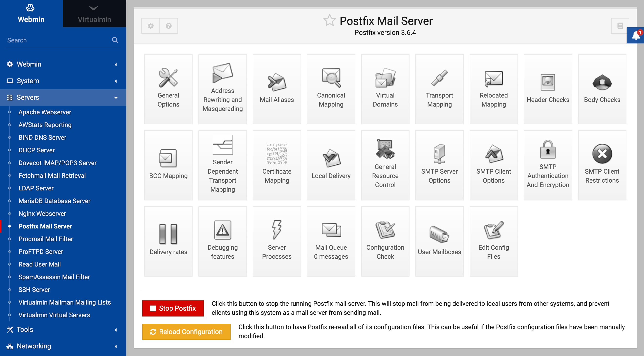Open Debugging features page
This screenshot has height=356, width=644.
pyautogui.click(x=223, y=241)
